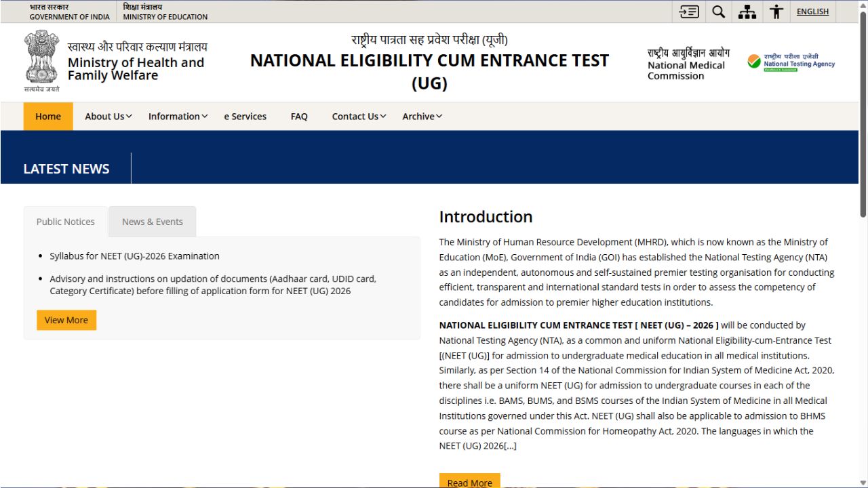Click the National Testing Agency logo
The height and width of the screenshot is (488, 868).
tap(791, 62)
